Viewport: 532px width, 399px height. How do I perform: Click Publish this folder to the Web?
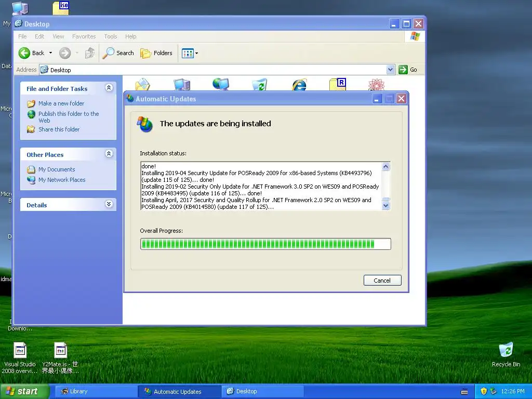coord(69,117)
